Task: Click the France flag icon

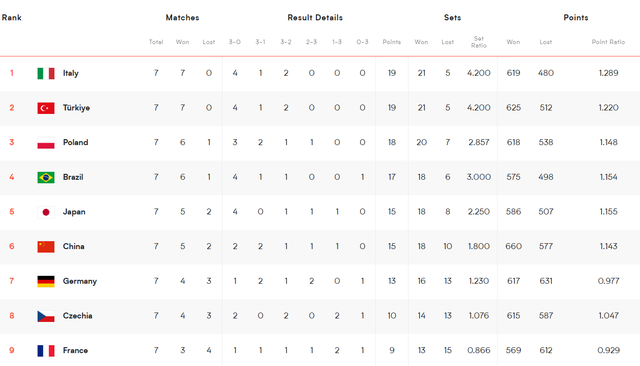Action: 46,351
